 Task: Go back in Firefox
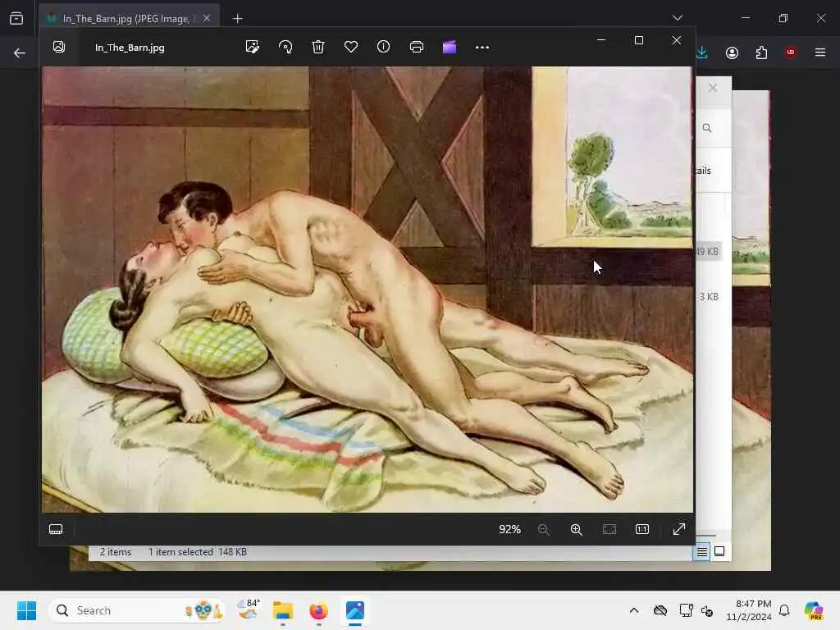coord(20,52)
